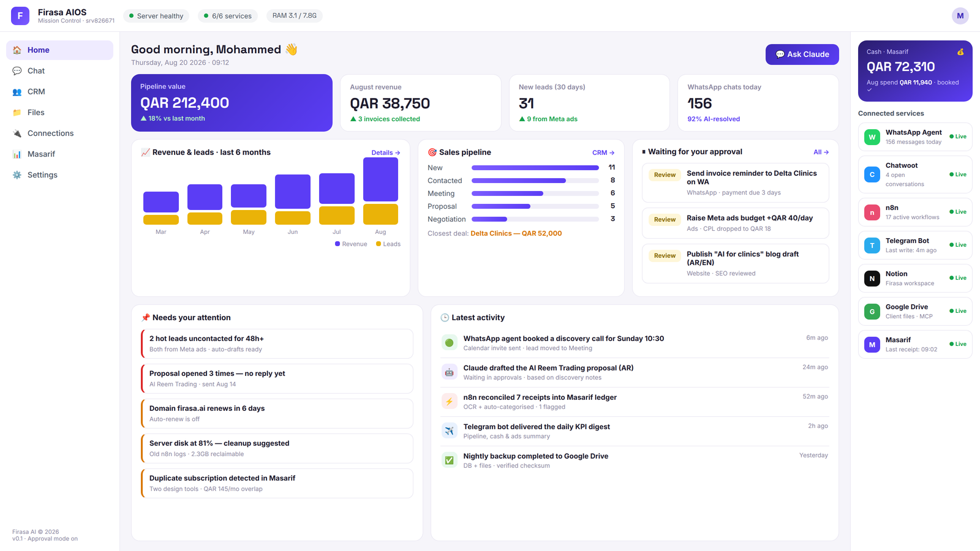The width and height of the screenshot is (980, 551).
Task: Click the Delta Clinics closest deal link
Action: point(516,234)
